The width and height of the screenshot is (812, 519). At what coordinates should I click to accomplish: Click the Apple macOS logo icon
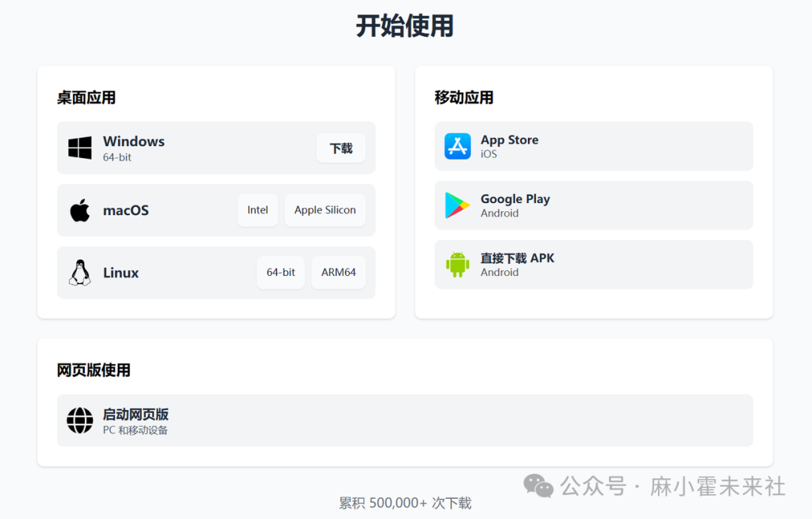point(80,210)
